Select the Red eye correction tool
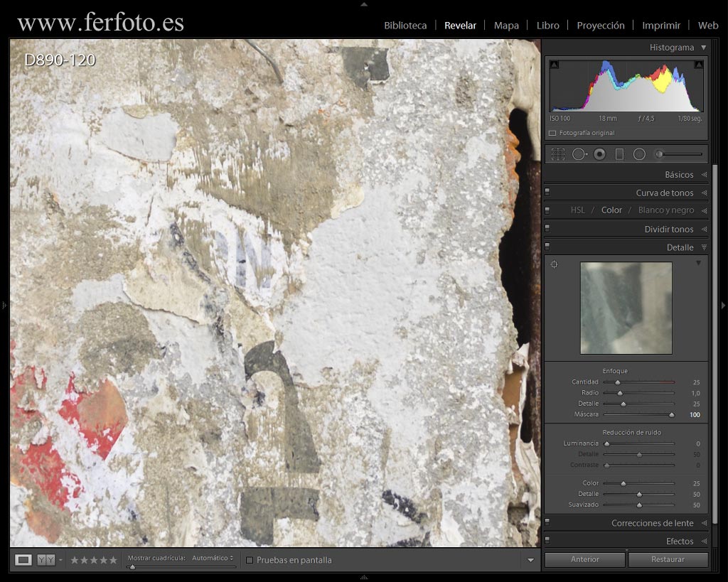728x582 pixels. pyautogui.click(x=599, y=154)
